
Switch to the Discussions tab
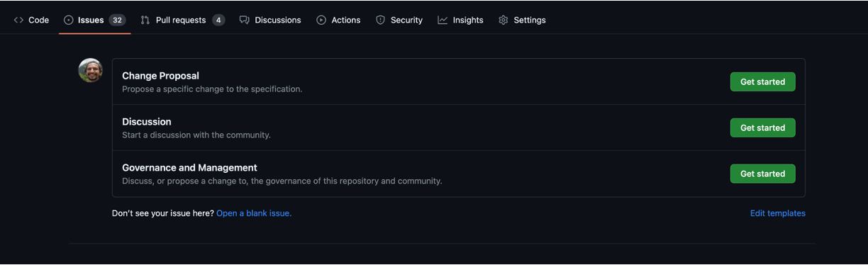(270, 20)
